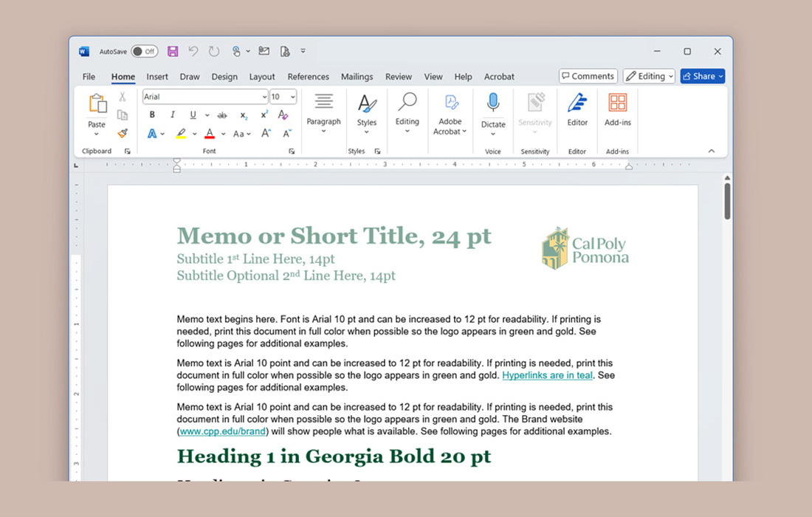The image size is (812, 517).
Task: Switch to the Insert tab
Action: click(x=157, y=77)
